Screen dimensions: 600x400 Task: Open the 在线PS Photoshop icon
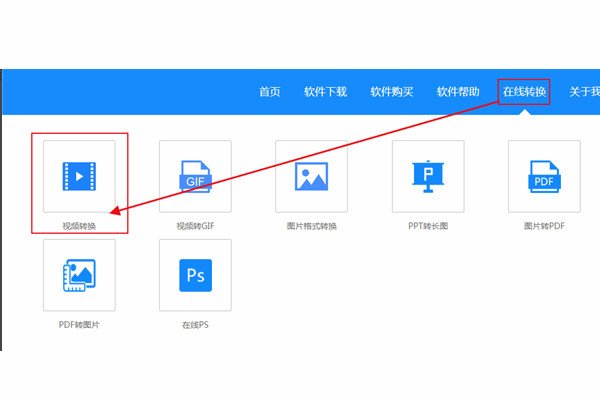pos(195,275)
